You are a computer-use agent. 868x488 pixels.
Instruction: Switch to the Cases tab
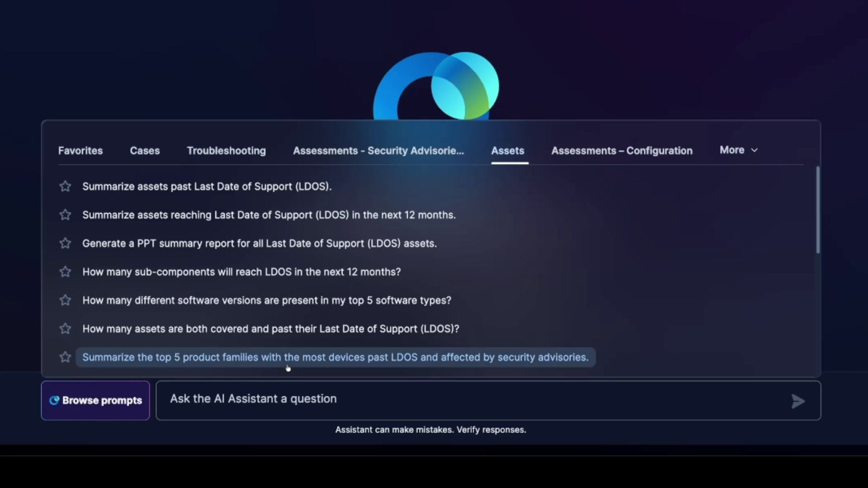(x=145, y=150)
